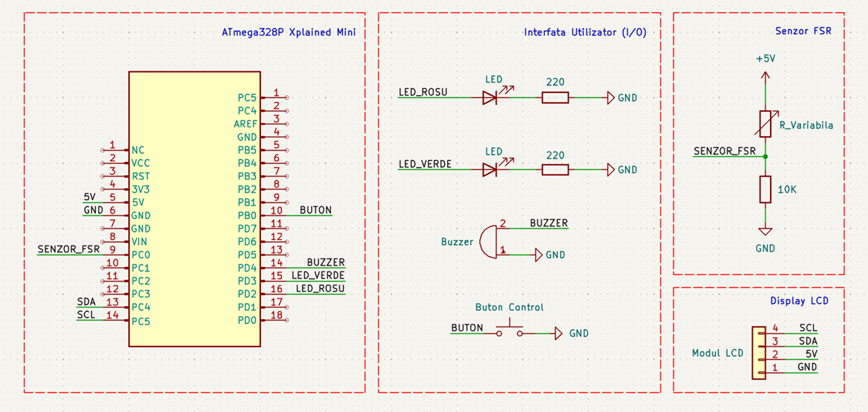This screenshot has width=868, height=412.
Task: Select the LED symbol on the LED_ROSU line
Action: pos(491,97)
